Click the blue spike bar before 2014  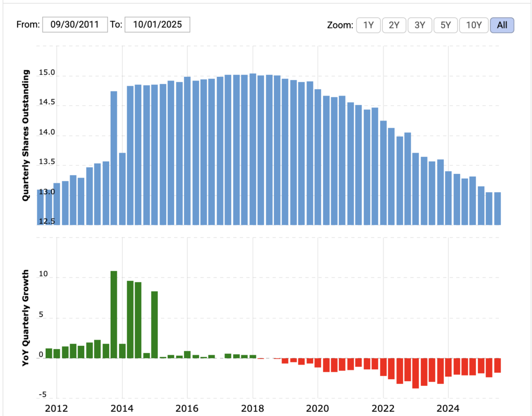[x=114, y=158]
